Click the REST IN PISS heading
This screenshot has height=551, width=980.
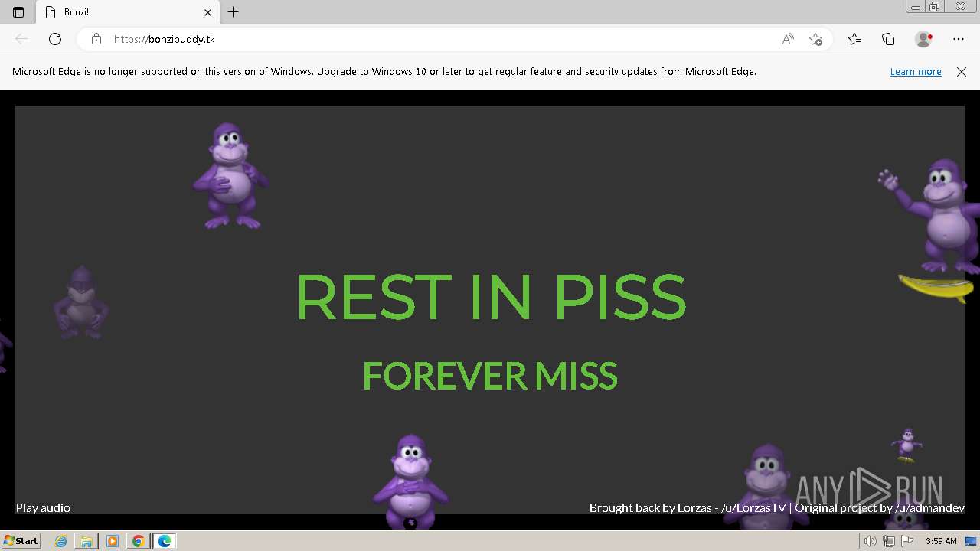[490, 297]
